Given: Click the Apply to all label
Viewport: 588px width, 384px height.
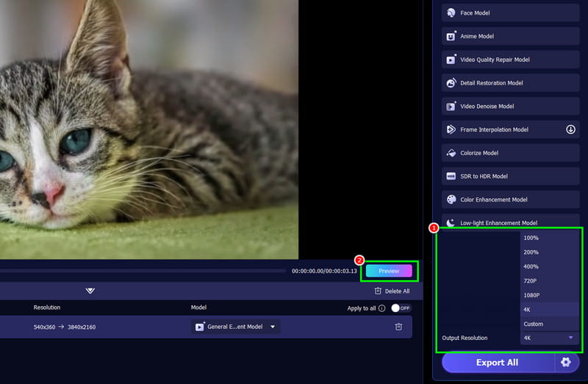Looking at the screenshot, I should click(362, 308).
